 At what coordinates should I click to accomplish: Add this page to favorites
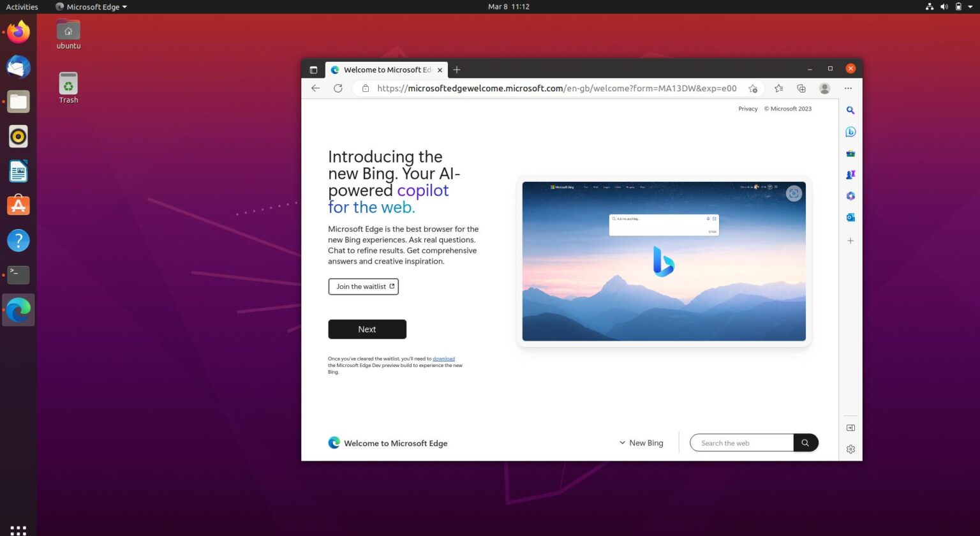pos(753,88)
